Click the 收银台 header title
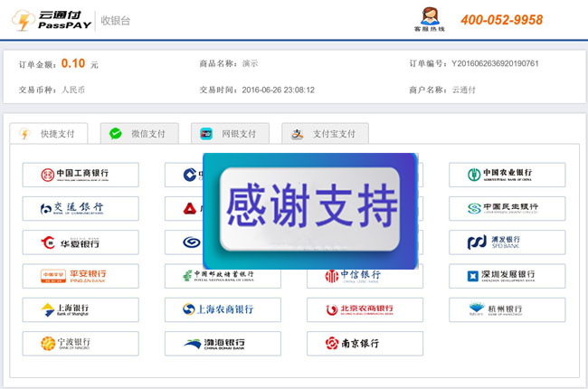This screenshot has width=588, height=389. pyautogui.click(x=116, y=21)
